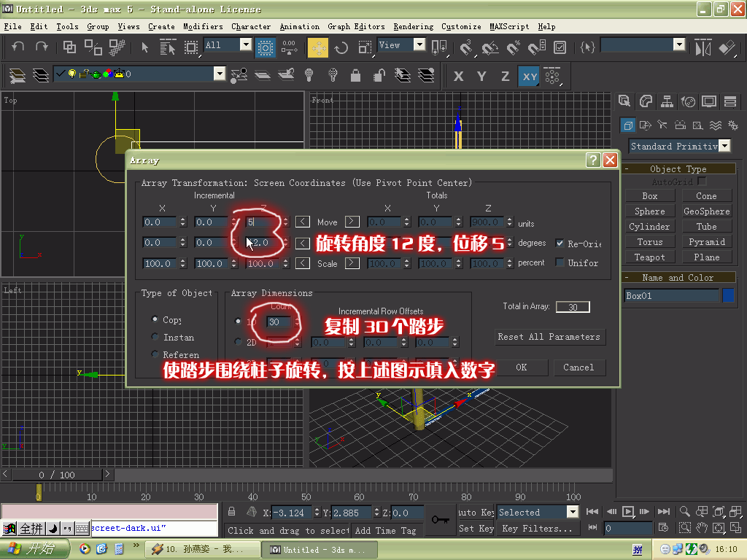Select the Instance object type radio
The image size is (747, 560).
click(155, 337)
